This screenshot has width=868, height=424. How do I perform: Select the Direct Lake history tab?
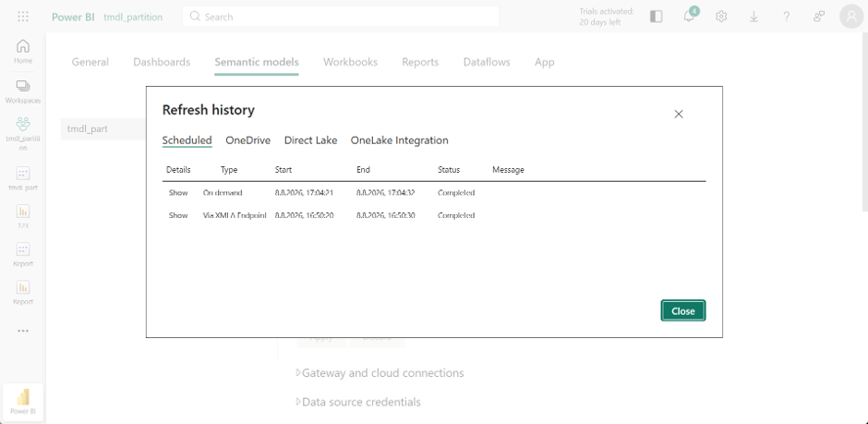310,140
